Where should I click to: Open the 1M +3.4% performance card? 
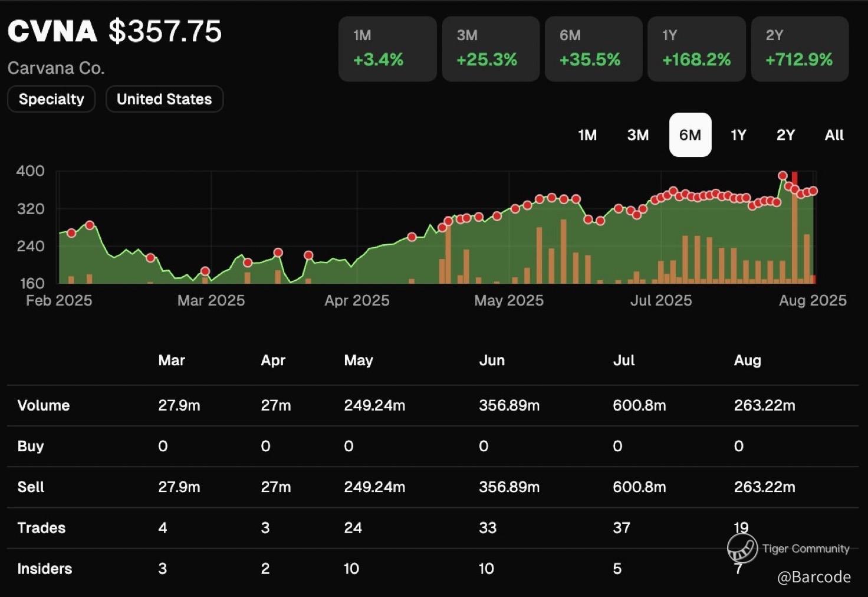[387, 49]
